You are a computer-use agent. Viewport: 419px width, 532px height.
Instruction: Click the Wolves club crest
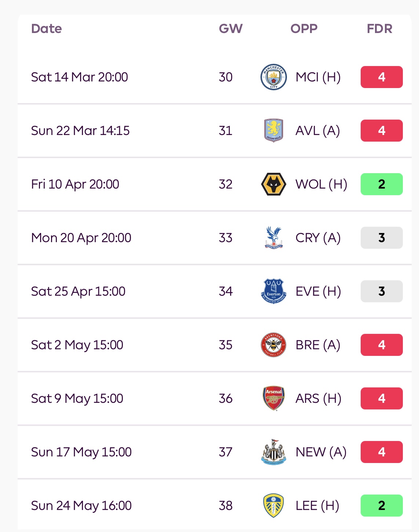273,184
